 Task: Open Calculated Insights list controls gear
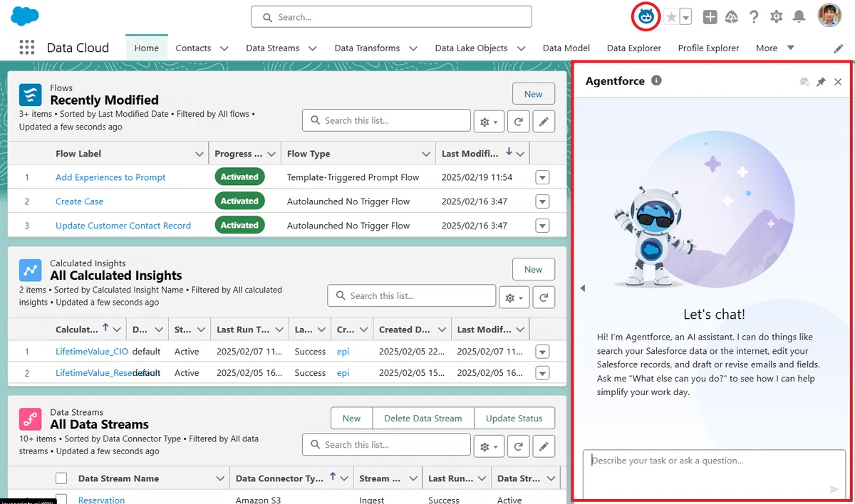514,297
